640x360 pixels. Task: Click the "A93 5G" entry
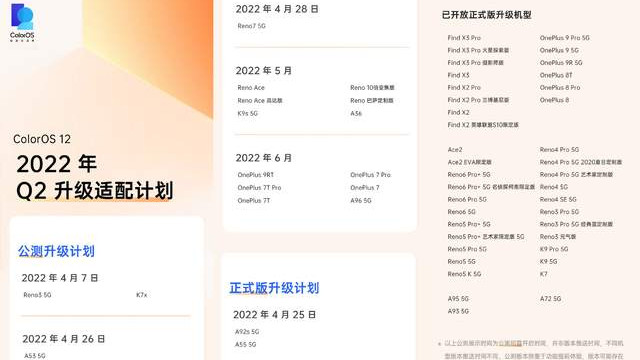click(458, 311)
